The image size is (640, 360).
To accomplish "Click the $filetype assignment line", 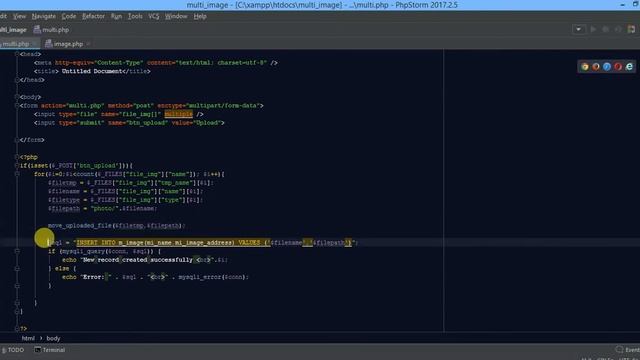I will click(x=125, y=200).
